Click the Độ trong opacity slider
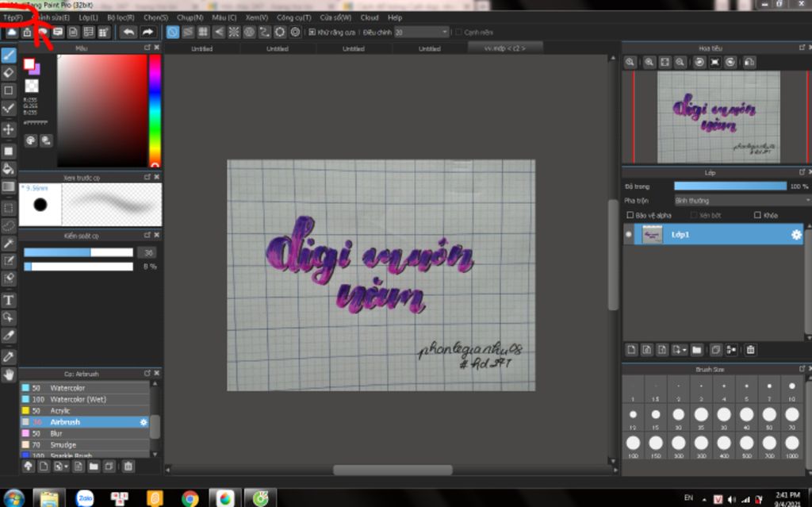The image size is (812, 507). pyautogui.click(x=730, y=186)
